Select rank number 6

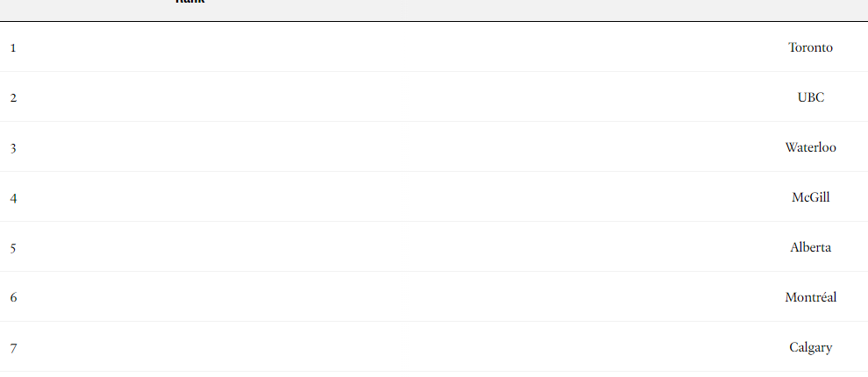tap(13, 298)
